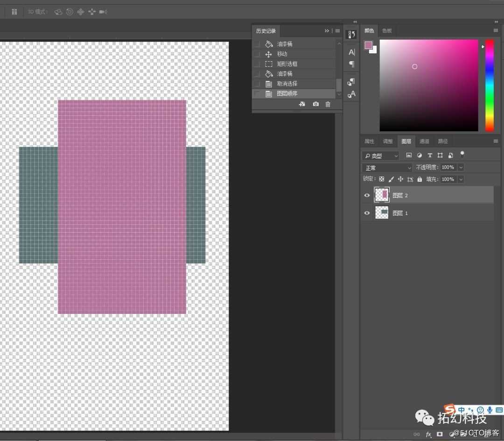Hide 图层 2 using its eye icon
Screen dimensions: 504x441
pyautogui.click(x=367, y=195)
